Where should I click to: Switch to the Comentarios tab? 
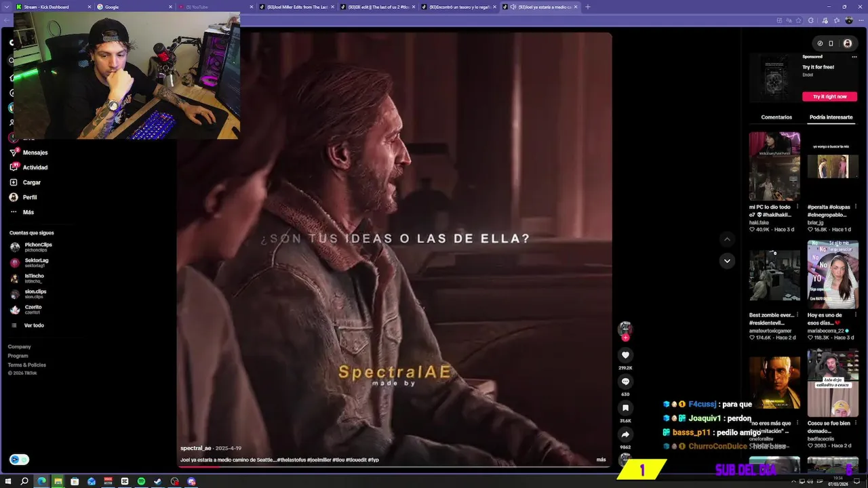pyautogui.click(x=776, y=117)
